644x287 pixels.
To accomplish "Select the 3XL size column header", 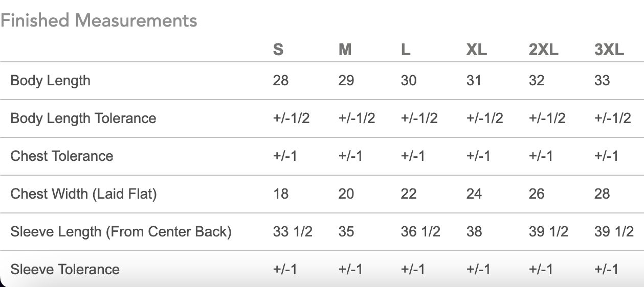I will coord(609,50).
